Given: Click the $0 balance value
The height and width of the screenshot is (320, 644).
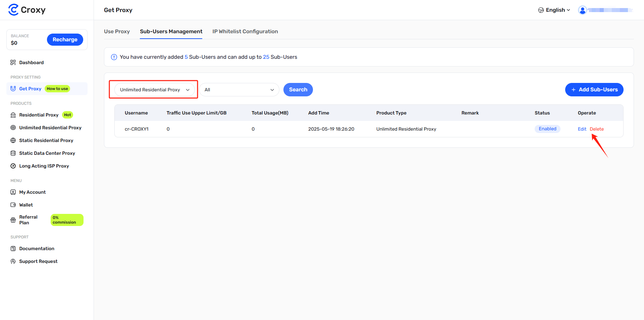Looking at the screenshot, I should click(x=14, y=43).
